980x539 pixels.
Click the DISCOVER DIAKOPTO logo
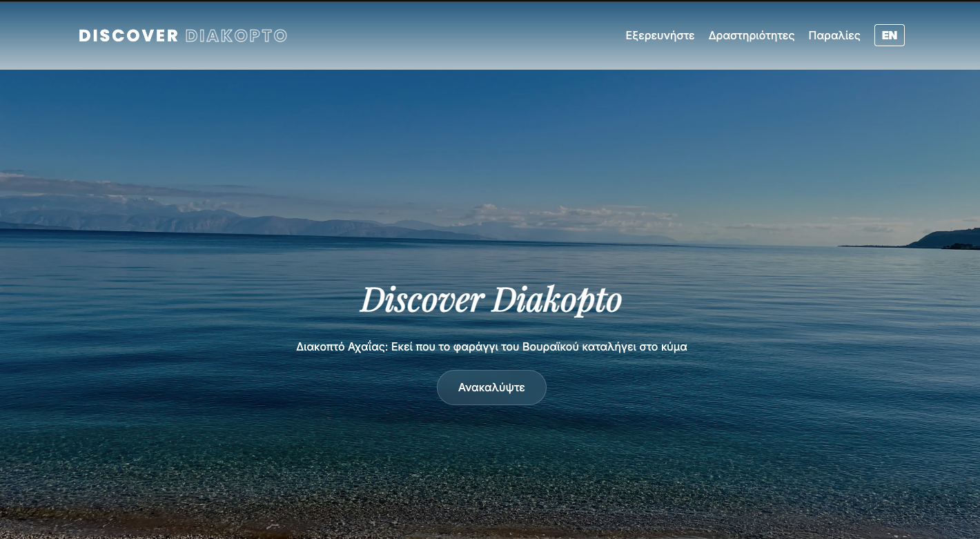(x=183, y=35)
